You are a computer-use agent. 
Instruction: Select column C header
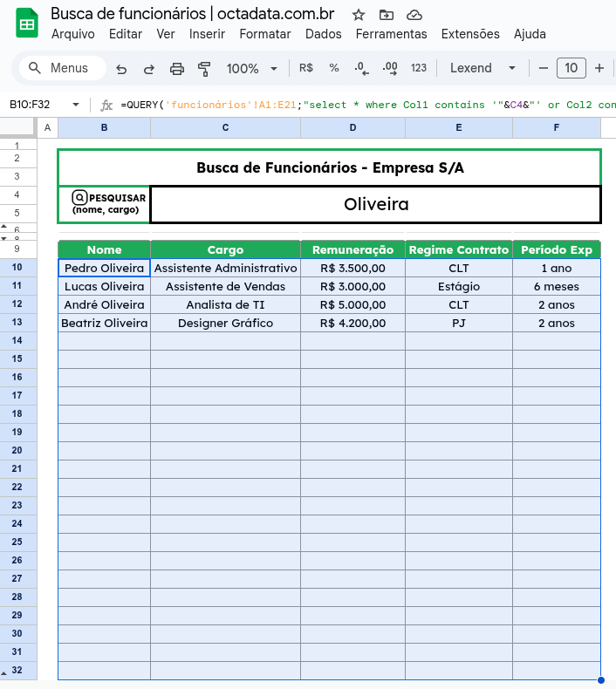pyautogui.click(x=226, y=128)
